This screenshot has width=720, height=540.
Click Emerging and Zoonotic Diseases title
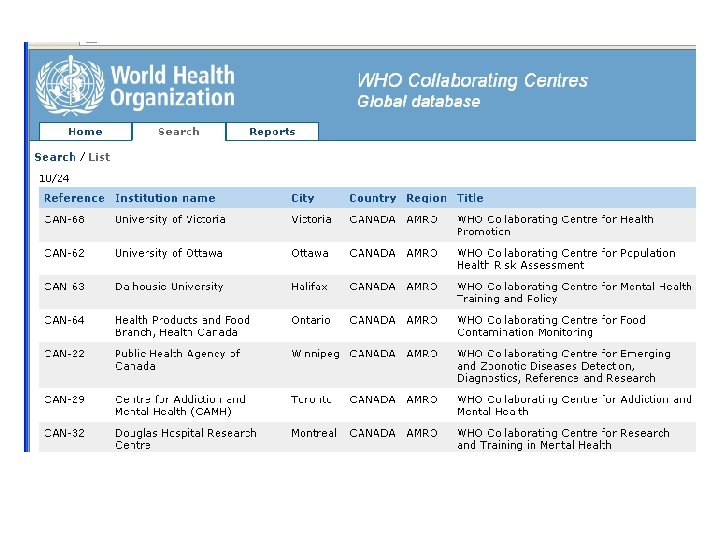(x=563, y=366)
